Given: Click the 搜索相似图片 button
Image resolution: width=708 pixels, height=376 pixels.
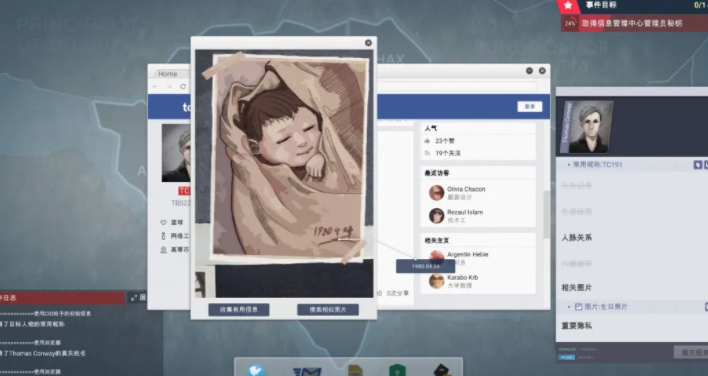Looking at the screenshot, I should coord(328,310).
